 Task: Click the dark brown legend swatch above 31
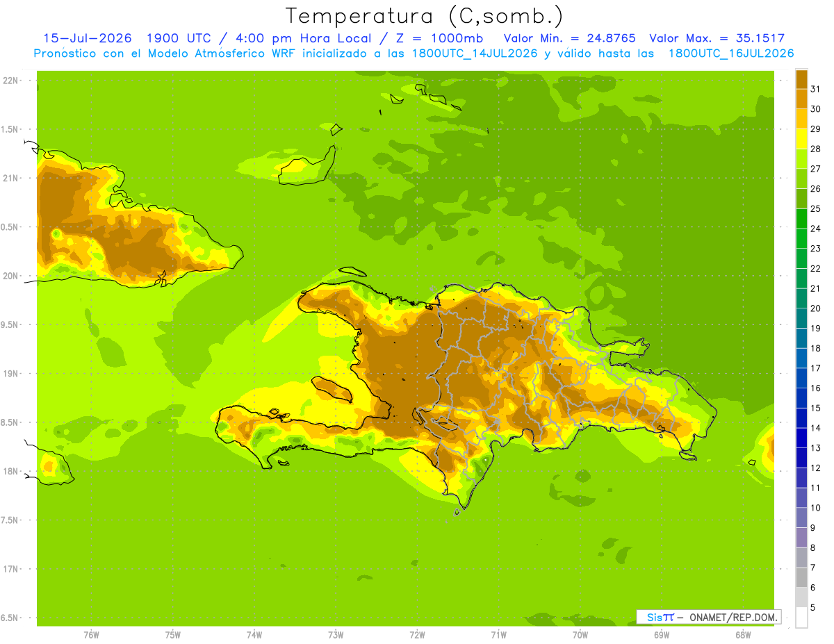pyautogui.click(x=801, y=79)
